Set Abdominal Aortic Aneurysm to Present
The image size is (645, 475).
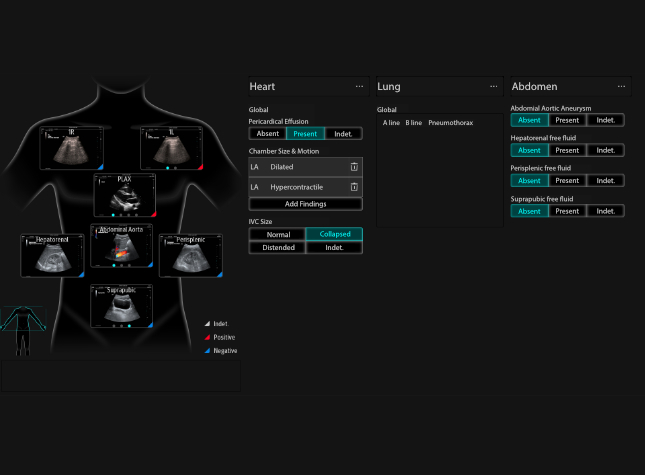(x=567, y=120)
